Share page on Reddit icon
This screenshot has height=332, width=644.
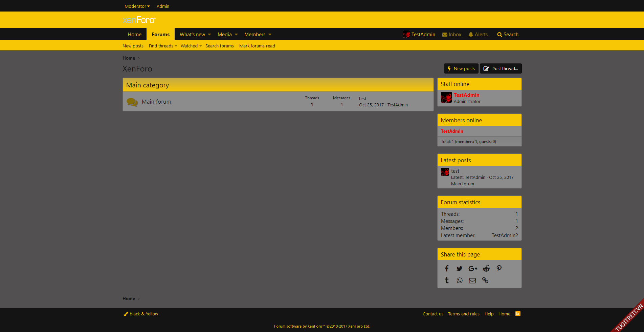(486, 269)
